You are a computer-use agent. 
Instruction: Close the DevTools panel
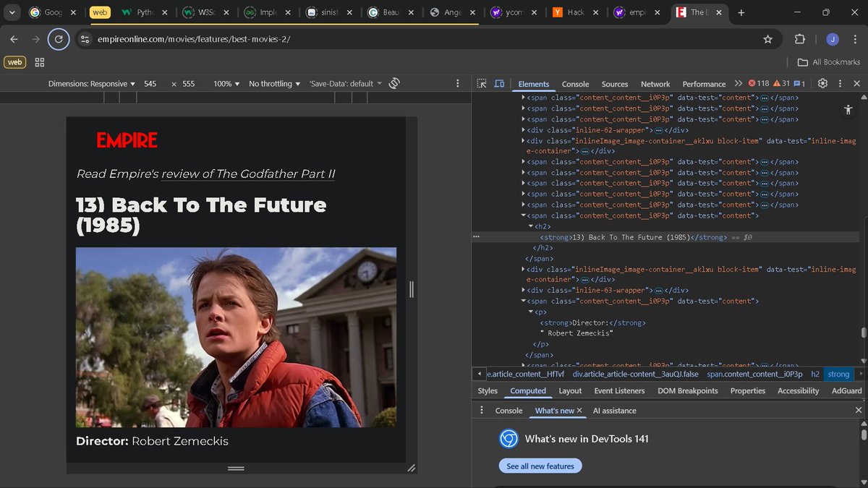point(856,84)
